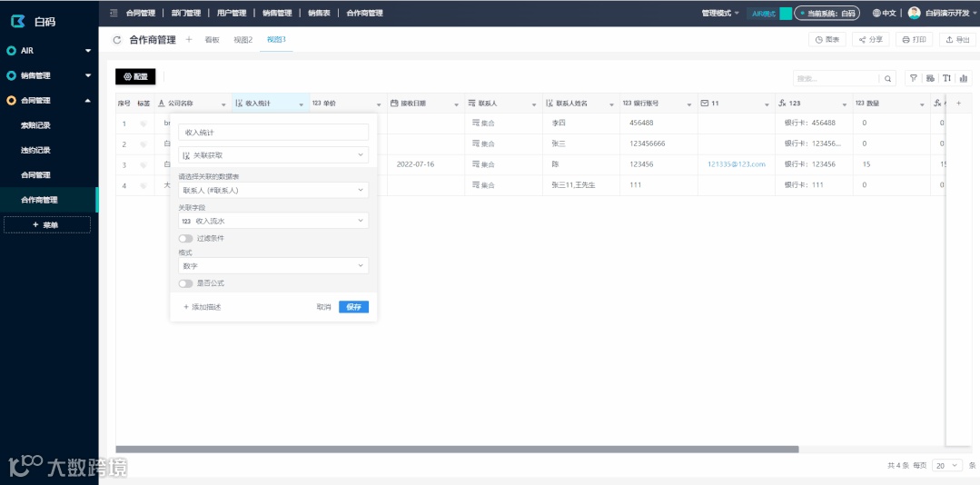980x485 pixels.
Task: Open 违约记录 in the sidebar
Action: pos(35,150)
